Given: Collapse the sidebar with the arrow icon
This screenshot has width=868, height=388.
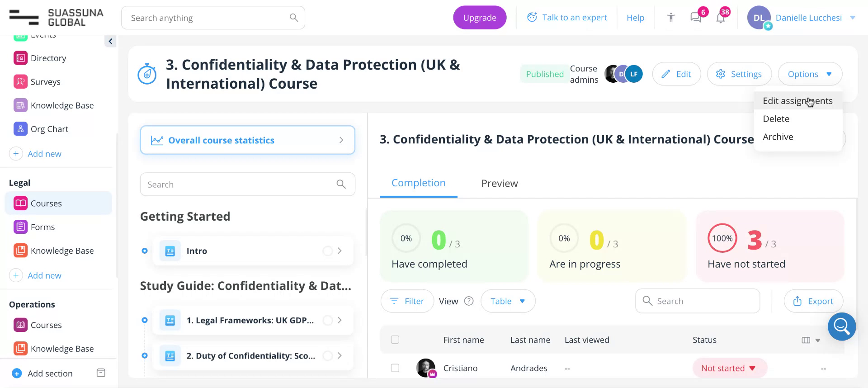Looking at the screenshot, I should [x=110, y=42].
